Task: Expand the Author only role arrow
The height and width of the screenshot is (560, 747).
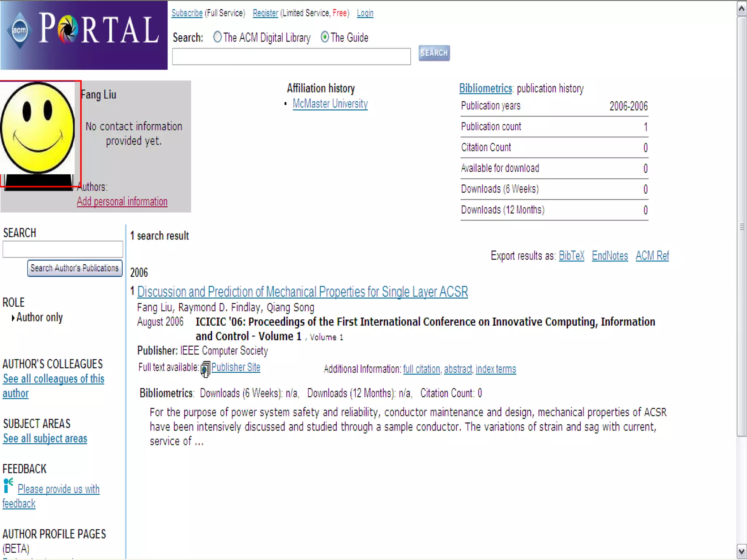Action: pos(13,318)
